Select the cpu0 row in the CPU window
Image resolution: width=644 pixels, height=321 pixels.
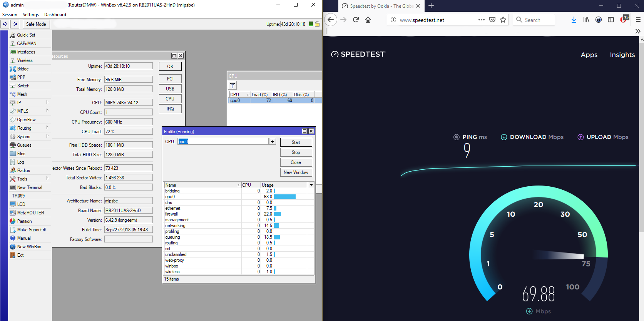click(275, 100)
